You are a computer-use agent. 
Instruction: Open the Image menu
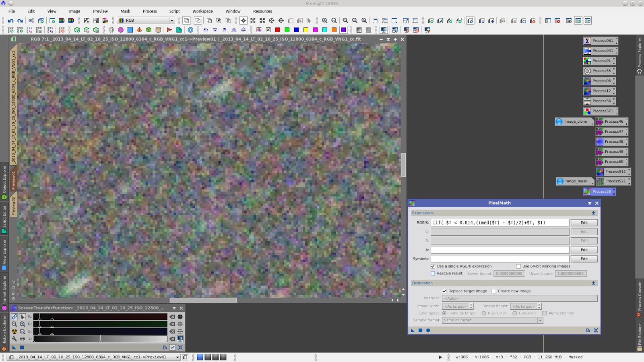pos(74,11)
